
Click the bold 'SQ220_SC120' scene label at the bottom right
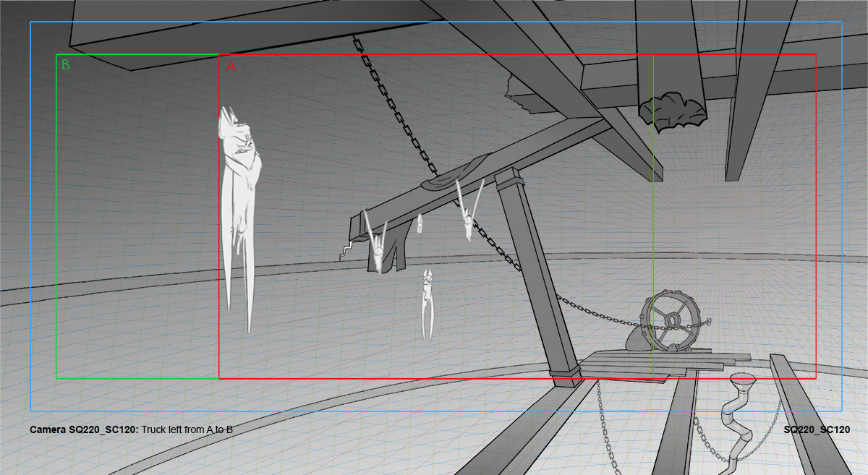(x=817, y=429)
